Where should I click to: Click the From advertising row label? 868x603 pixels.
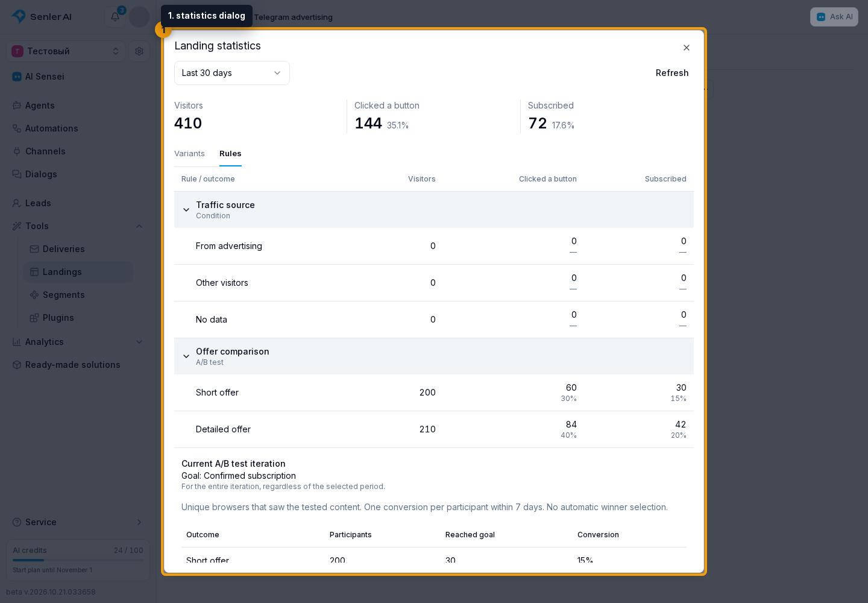coord(229,246)
